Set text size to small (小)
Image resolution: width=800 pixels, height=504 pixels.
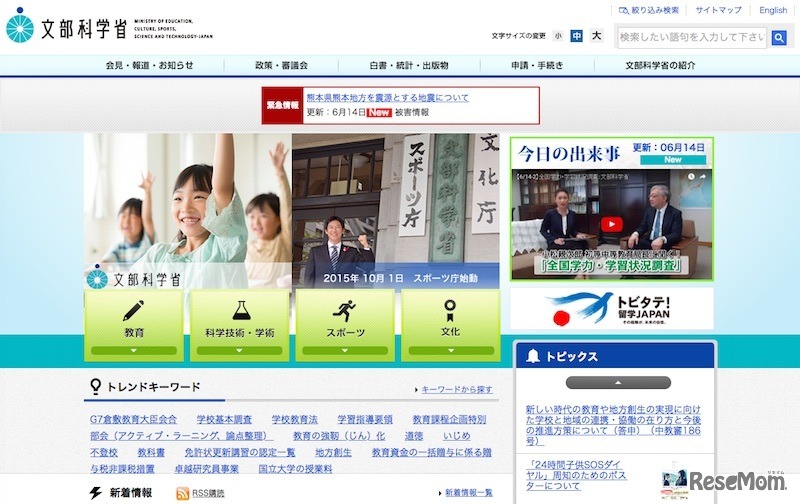(558, 36)
